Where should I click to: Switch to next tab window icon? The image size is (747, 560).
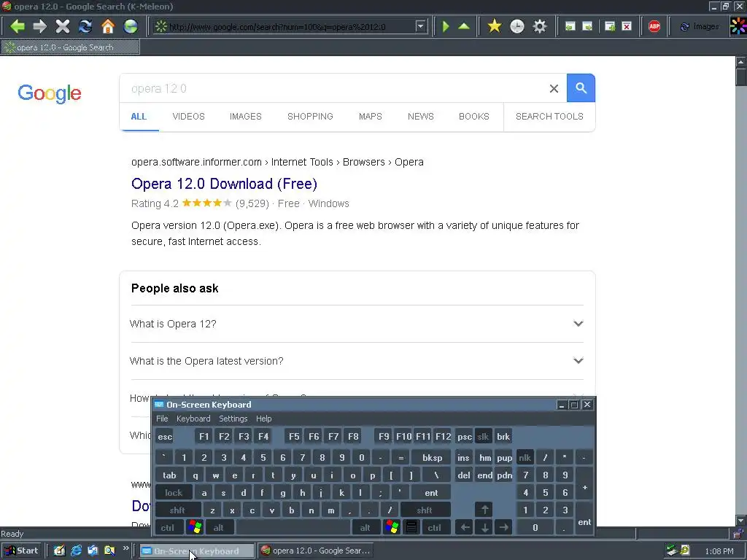click(587, 26)
